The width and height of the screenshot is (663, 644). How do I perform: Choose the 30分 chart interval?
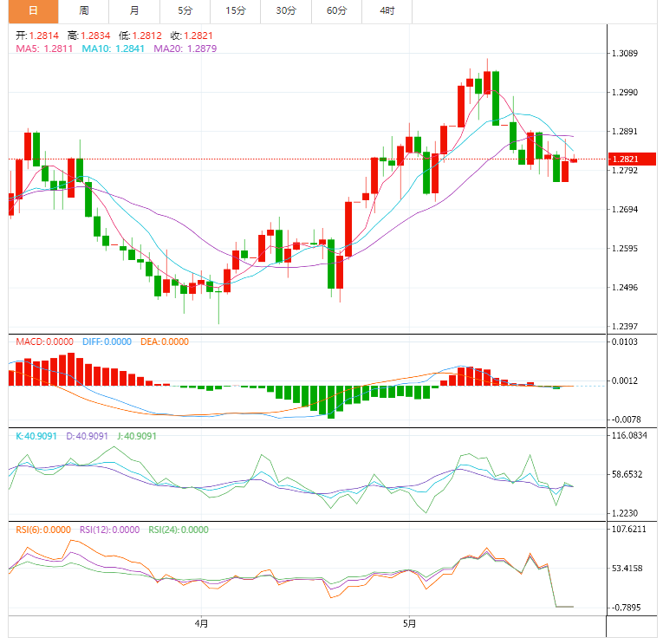(286, 11)
